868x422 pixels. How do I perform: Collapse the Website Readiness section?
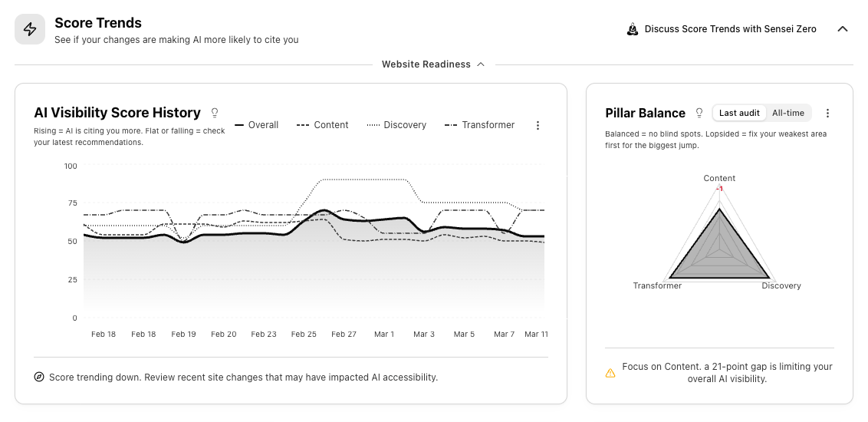433,64
